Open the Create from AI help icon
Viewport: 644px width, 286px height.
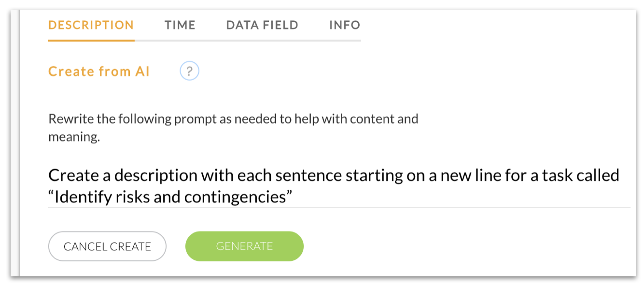coord(189,71)
